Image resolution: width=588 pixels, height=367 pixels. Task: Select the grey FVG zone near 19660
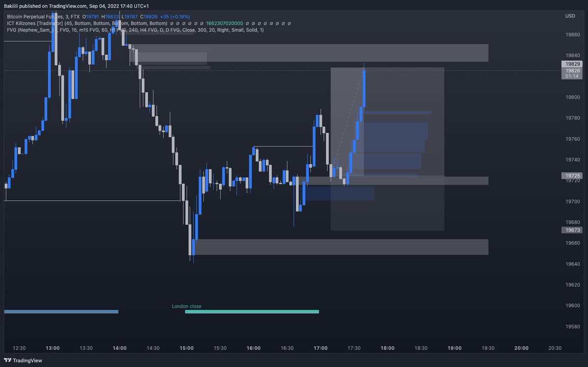pos(342,247)
